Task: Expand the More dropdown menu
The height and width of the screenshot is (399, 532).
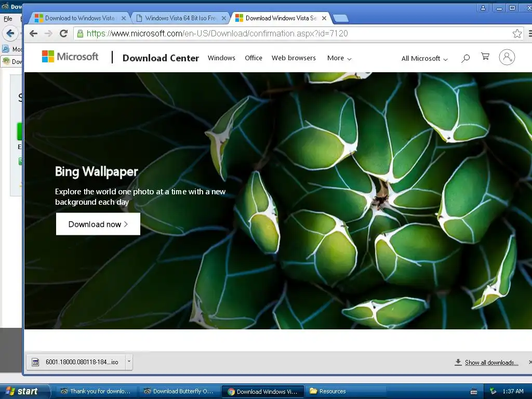Action: click(339, 58)
